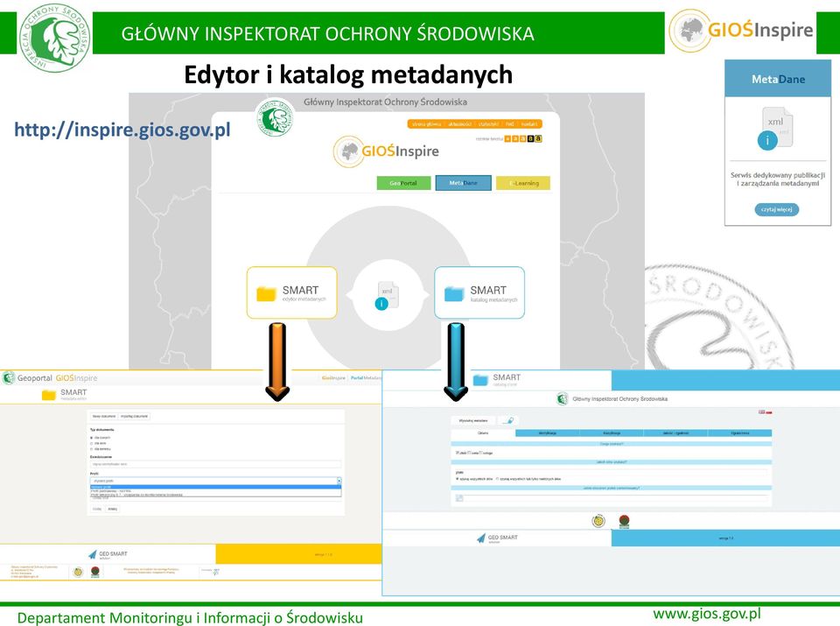Click the GEO SMART paper plane in editor footer
This screenshot has width=840, height=626.
[x=93, y=554]
